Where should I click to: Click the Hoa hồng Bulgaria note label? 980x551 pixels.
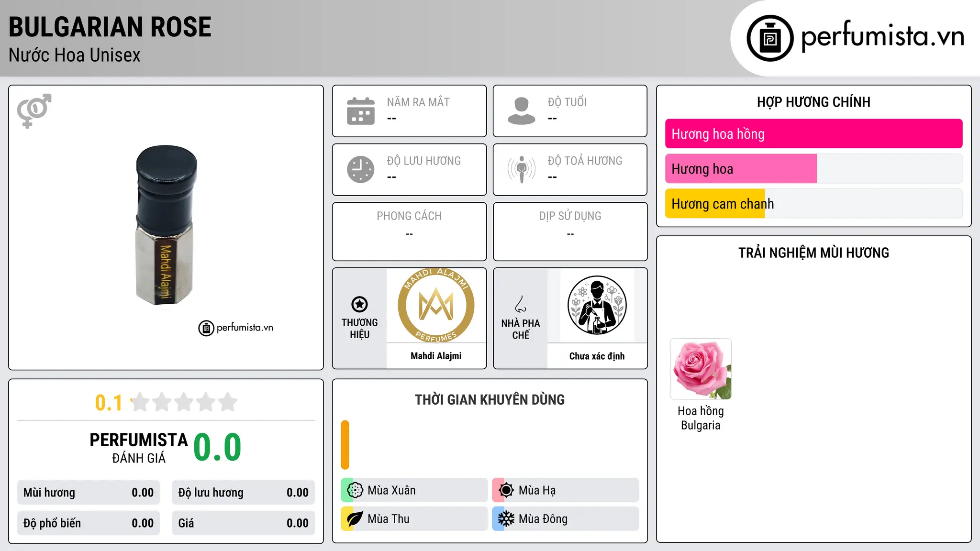pyautogui.click(x=701, y=418)
